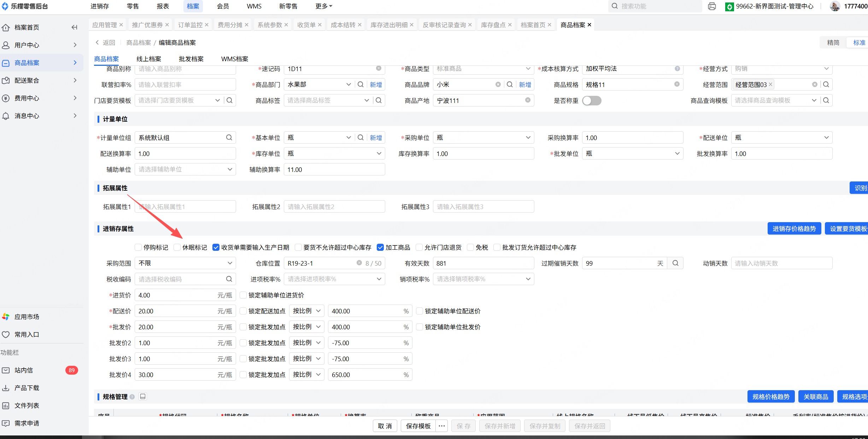Click the 保存模板 button
The height and width of the screenshot is (439, 868).
pyautogui.click(x=418, y=426)
